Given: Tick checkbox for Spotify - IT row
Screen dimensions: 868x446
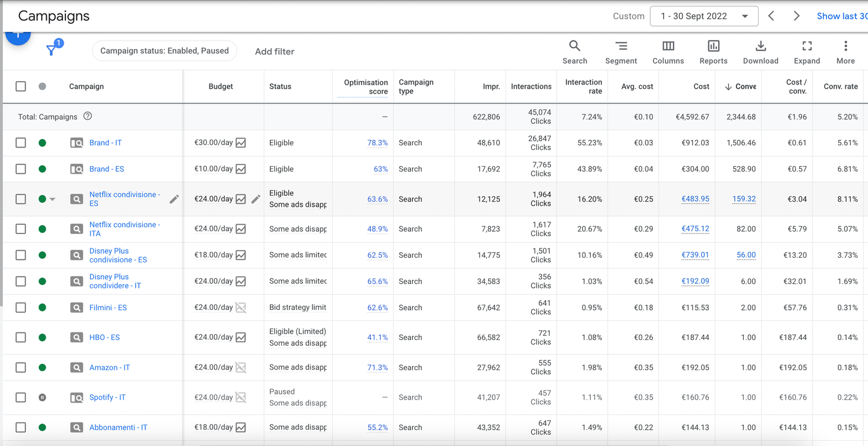Looking at the screenshot, I should pos(21,397).
